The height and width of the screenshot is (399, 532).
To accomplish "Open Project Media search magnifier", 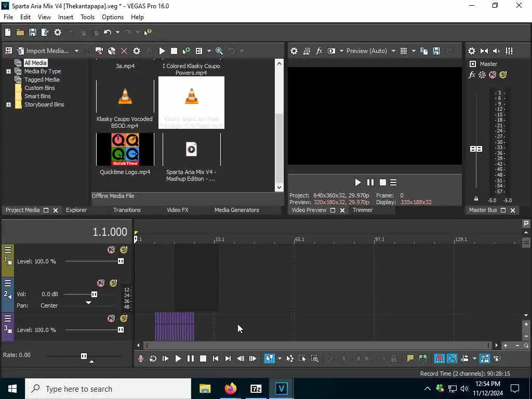I will pos(219,51).
